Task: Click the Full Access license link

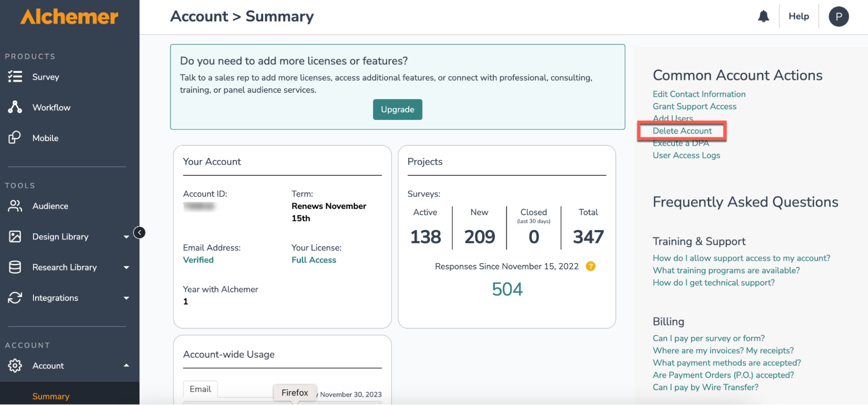Action: coord(314,260)
